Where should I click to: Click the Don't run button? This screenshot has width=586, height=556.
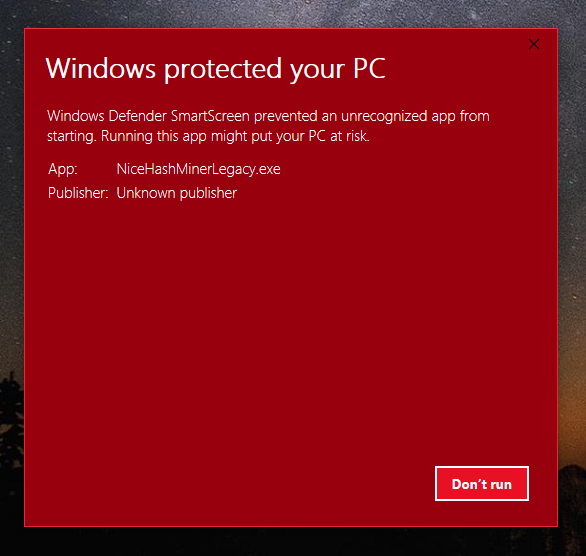[482, 484]
